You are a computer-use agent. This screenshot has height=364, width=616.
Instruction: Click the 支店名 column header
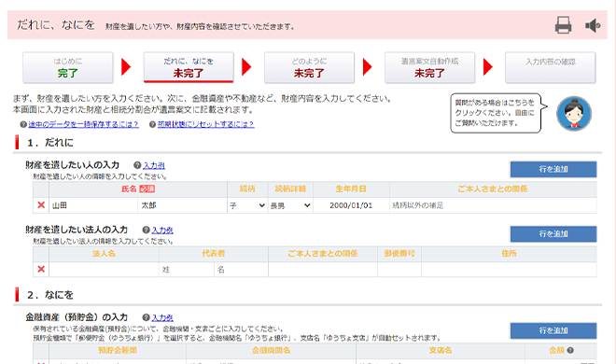pyautogui.click(x=441, y=350)
